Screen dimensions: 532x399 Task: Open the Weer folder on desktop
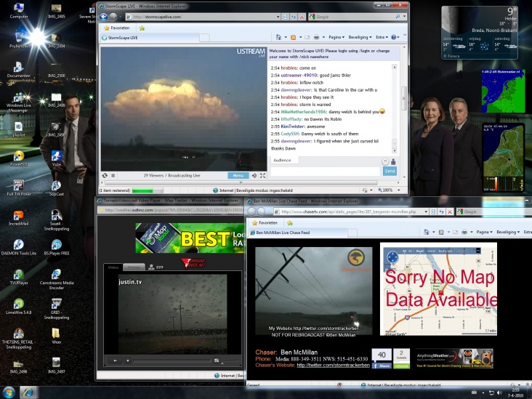click(56, 336)
